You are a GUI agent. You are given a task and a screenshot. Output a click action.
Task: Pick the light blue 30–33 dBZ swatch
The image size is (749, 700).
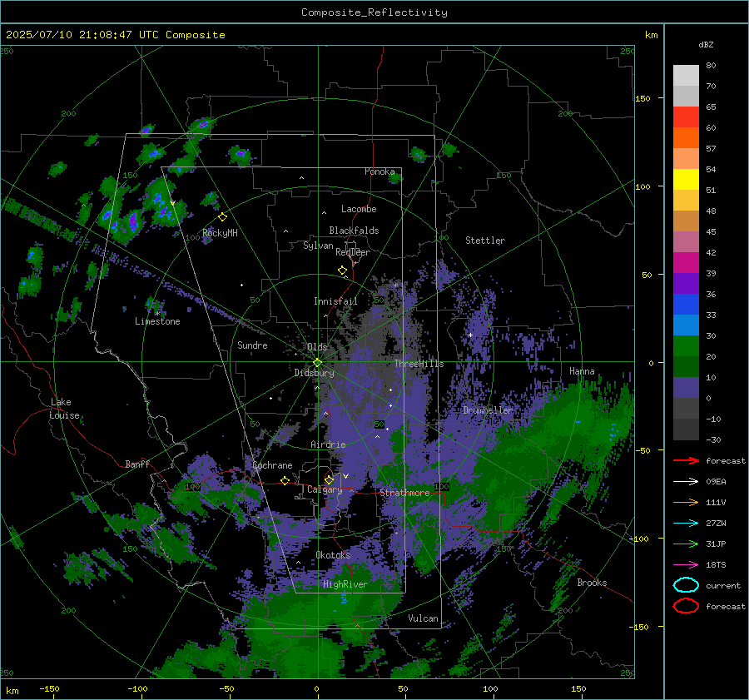tap(686, 325)
